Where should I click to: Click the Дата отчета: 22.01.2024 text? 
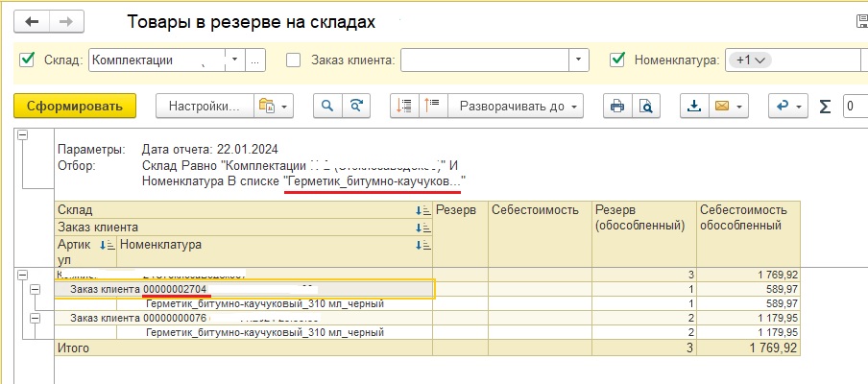click(210, 150)
